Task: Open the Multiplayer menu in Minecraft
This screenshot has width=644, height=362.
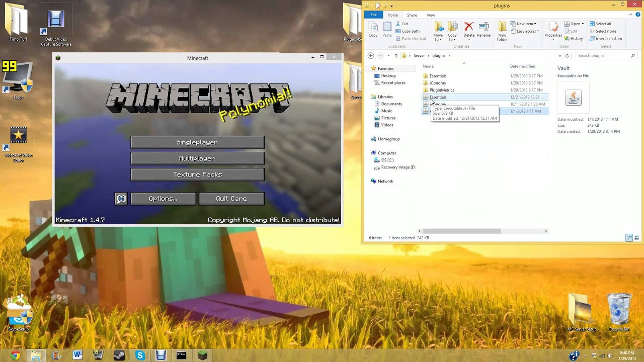Action: [197, 158]
